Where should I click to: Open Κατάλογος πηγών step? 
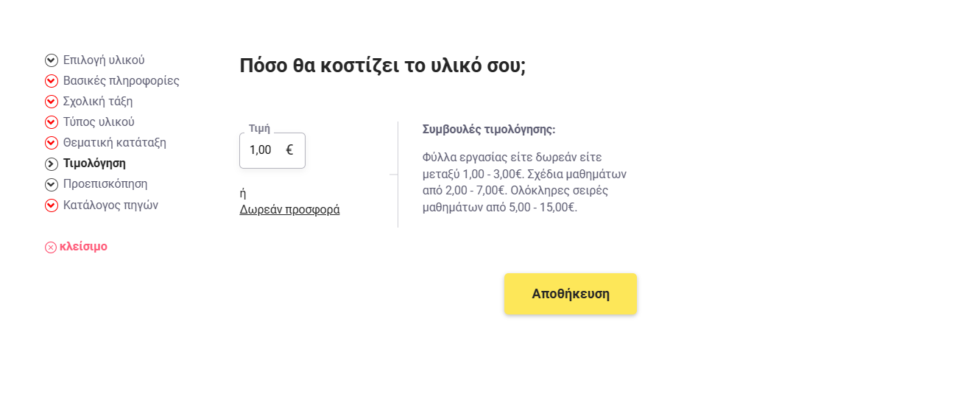110,205
